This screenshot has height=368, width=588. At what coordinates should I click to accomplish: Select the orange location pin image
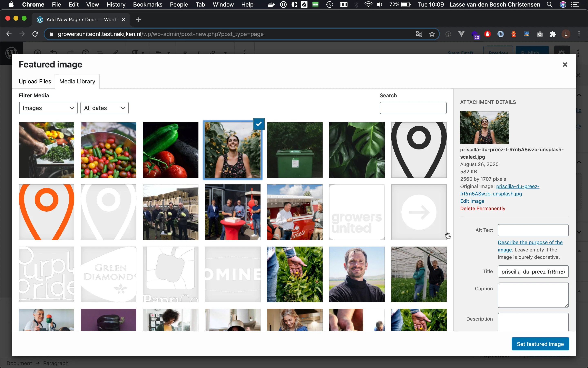[46, 212]
